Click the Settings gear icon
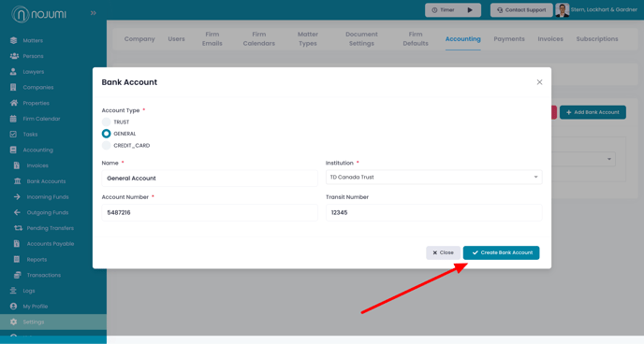The width and height of the screenshot is (644, 344). click(13, 322)
